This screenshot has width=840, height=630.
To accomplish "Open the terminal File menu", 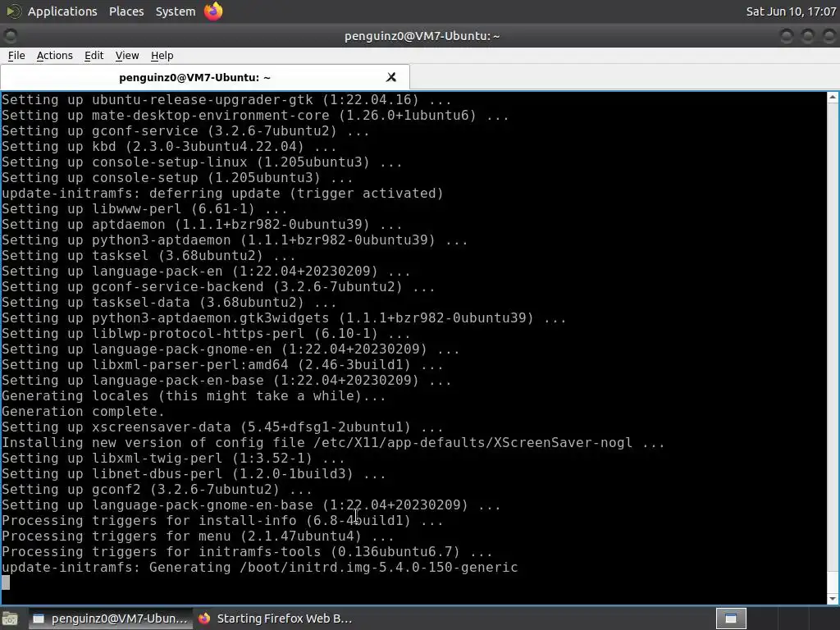I will [x=16, y=56].
